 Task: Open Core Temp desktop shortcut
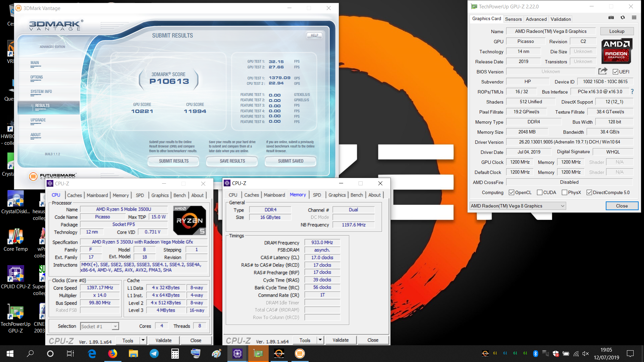pos(16,240)
